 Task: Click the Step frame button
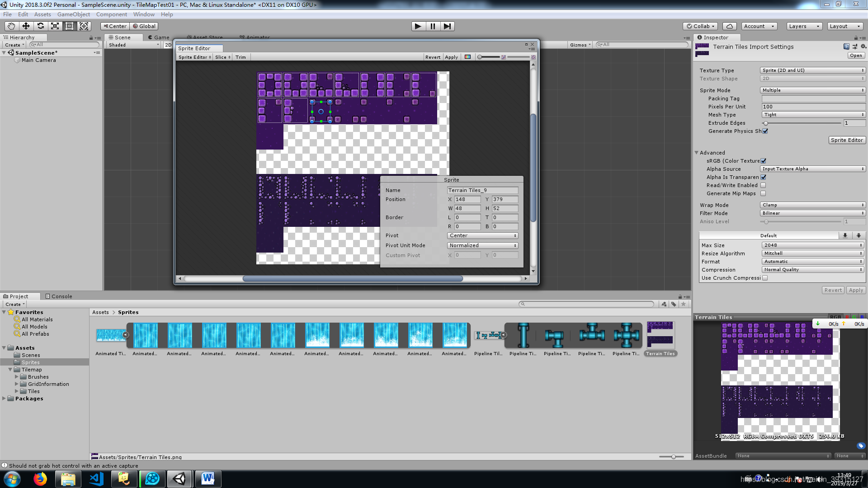(x=447, y=26)
